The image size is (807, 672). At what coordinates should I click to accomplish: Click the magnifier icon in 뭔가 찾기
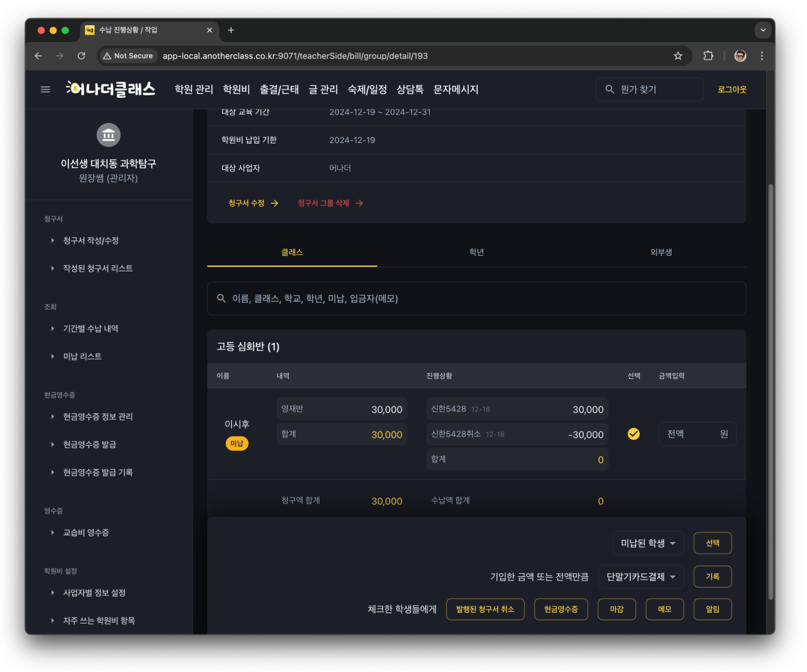(x=610, y=89)
